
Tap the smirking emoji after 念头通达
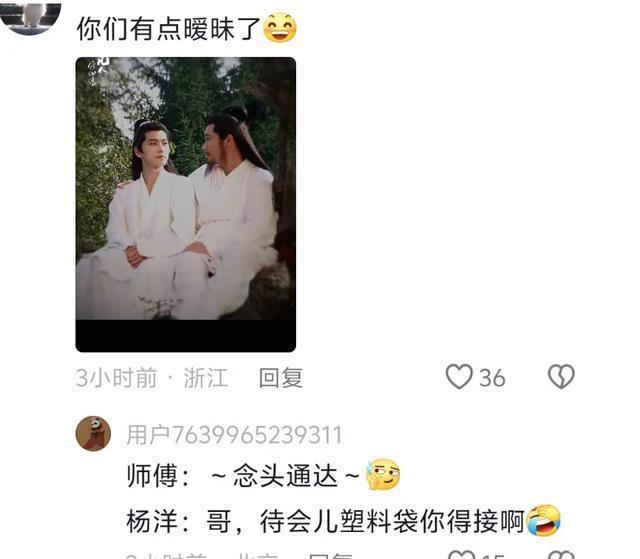[383, 474]
